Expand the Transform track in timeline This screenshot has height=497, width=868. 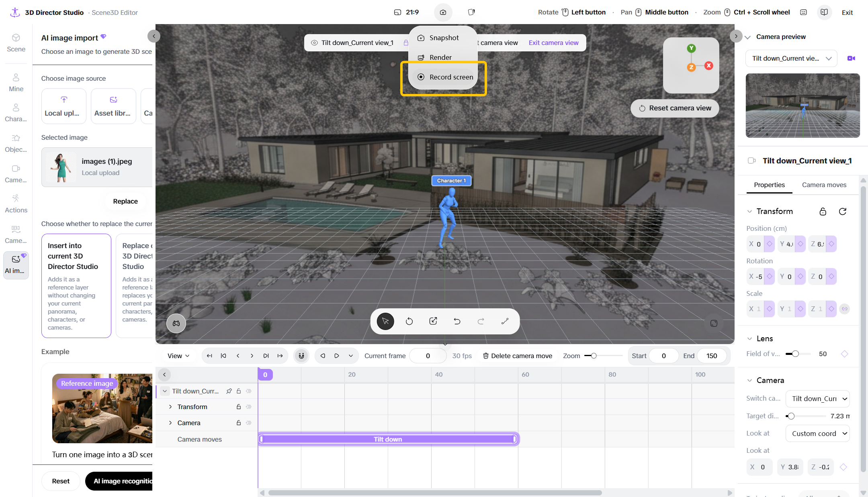(170, 407)
